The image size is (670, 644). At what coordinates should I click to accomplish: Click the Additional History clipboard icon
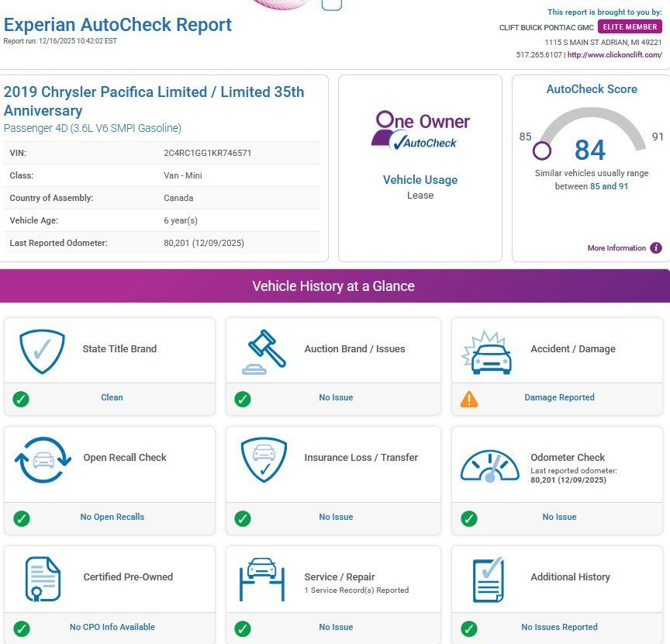[x=488, y=579]
